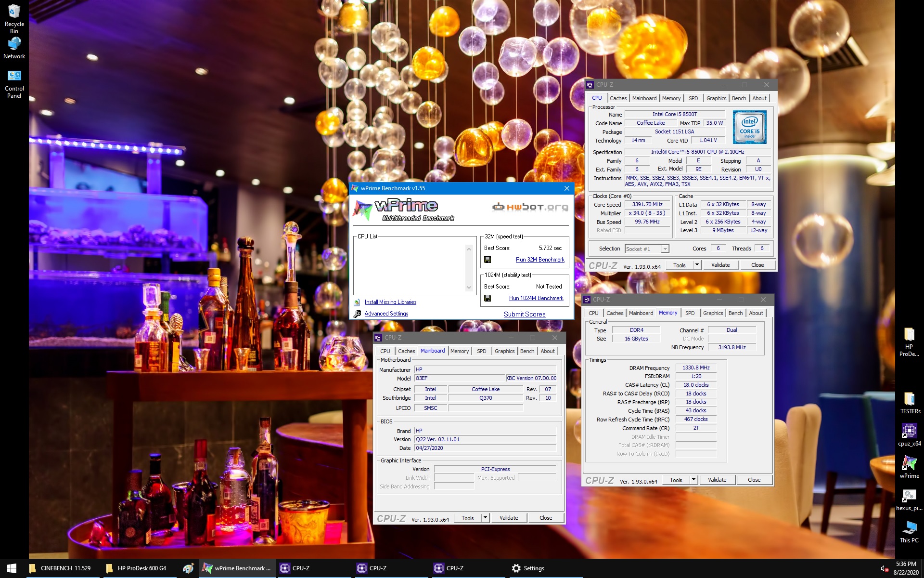
Task: Click the HWBOT.org logo in wPrime
Action: coord(530,207)
